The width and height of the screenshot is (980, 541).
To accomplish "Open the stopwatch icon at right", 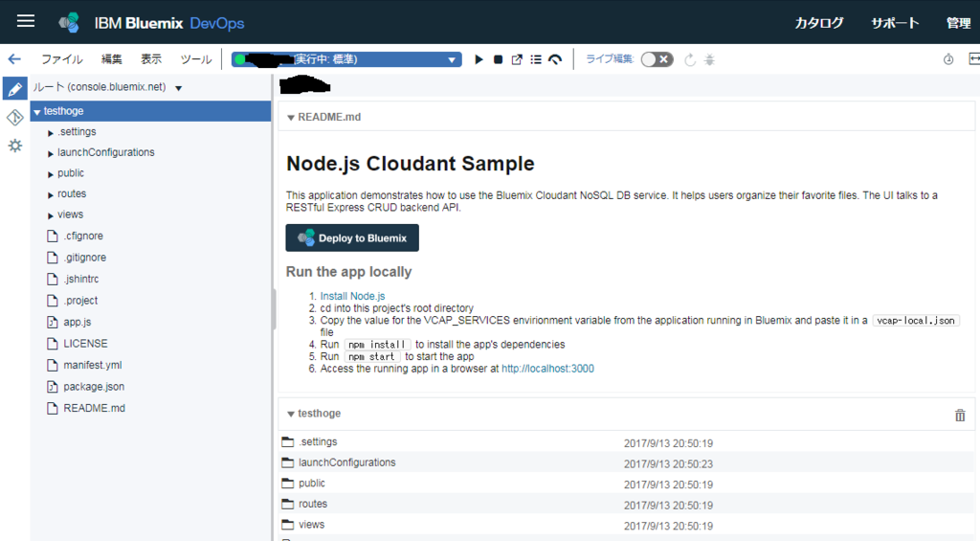I will 948,59.
